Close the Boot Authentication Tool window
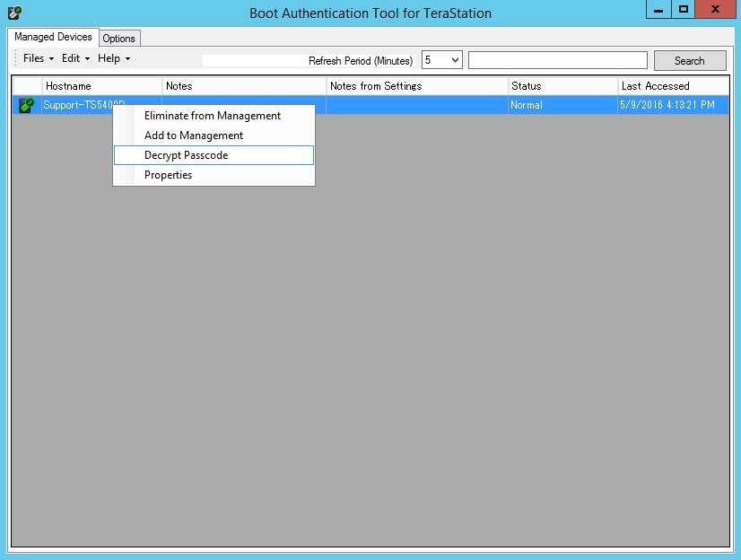The height and width of the screenshot is (560, 741). (716, 10)
